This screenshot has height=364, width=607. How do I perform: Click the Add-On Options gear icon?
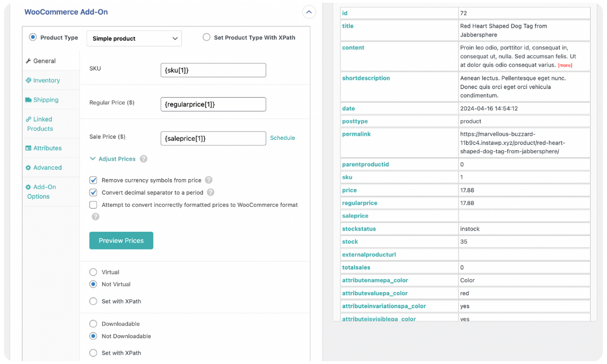pyautogui.click(x=28, y=187)
